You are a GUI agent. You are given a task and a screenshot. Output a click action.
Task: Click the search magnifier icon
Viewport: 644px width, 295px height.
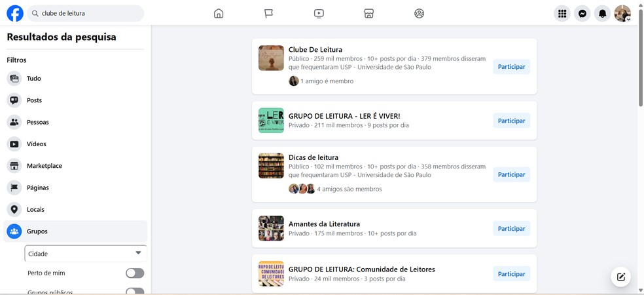click(35, 14)
